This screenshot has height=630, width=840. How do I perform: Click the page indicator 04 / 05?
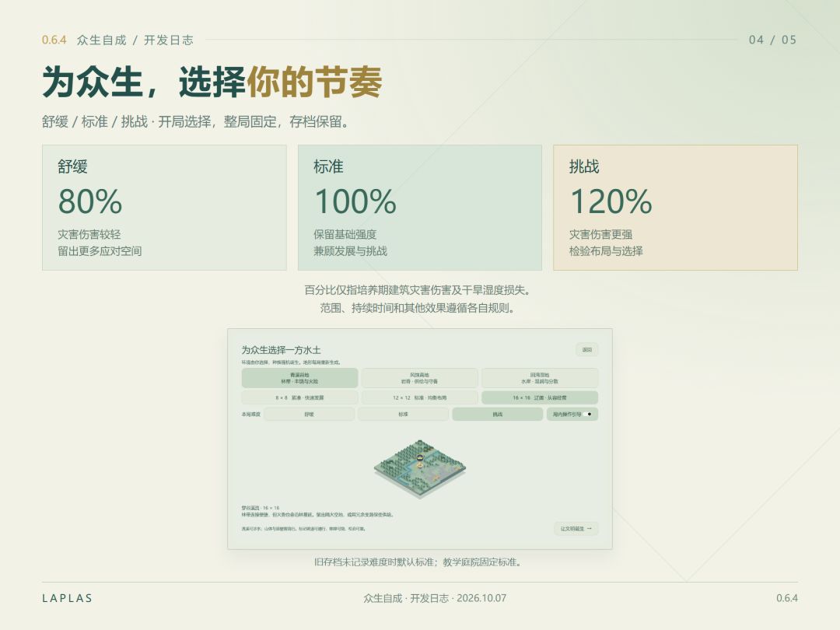point(772,40)
